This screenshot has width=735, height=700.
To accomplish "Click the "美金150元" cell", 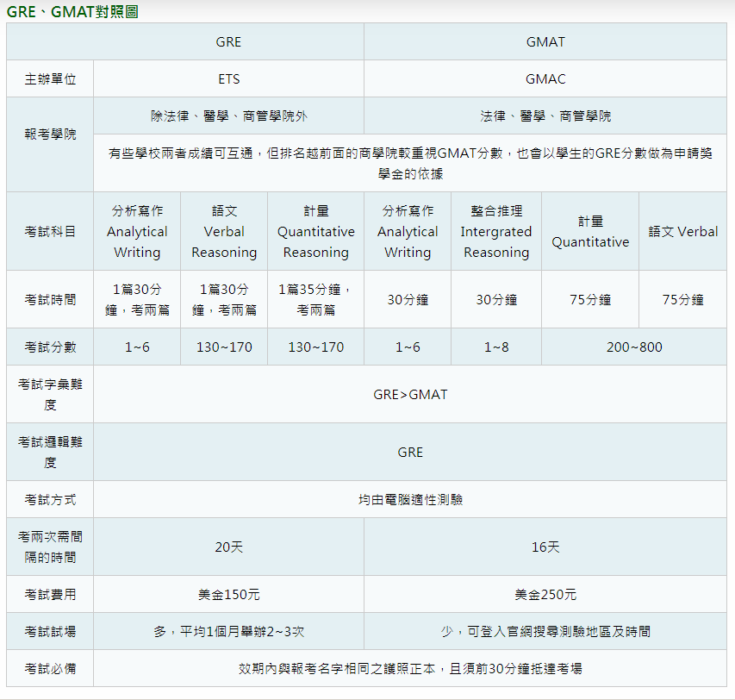I will point(228,594).
